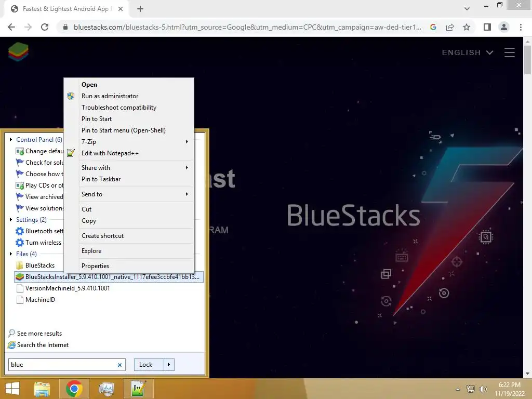
Task: Open Play CDs or other media result
Action: point(39,185)
